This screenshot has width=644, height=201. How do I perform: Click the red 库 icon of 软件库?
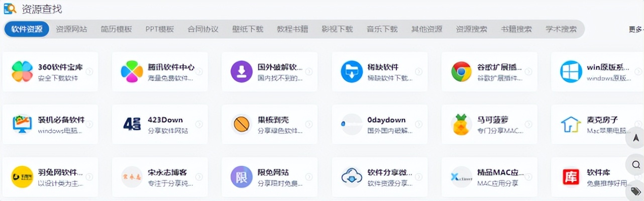(x=571, y=177)
